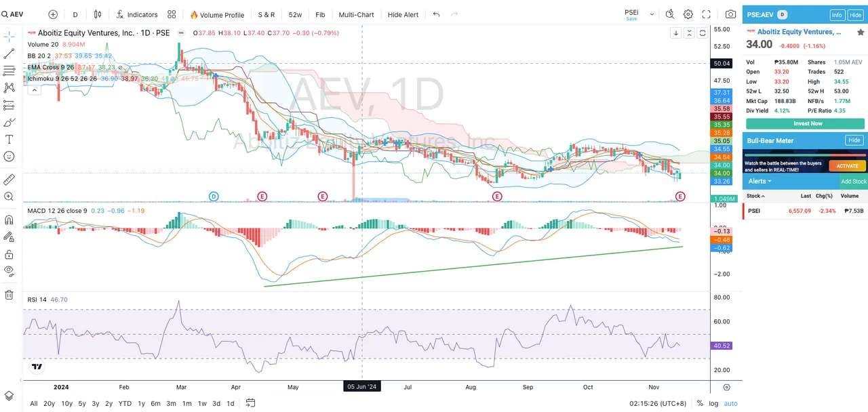
Task: Set the time range to 5y
Action: pos(82,403)
